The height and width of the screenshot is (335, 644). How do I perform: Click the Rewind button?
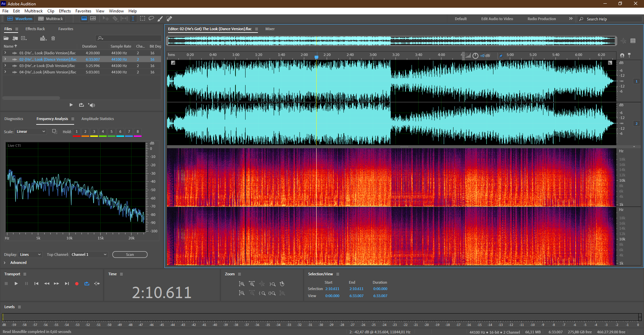(x=47, y=284)
